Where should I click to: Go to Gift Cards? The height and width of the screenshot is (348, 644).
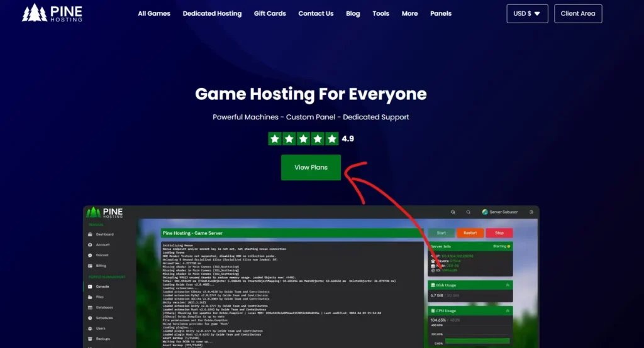click(270, 14)
